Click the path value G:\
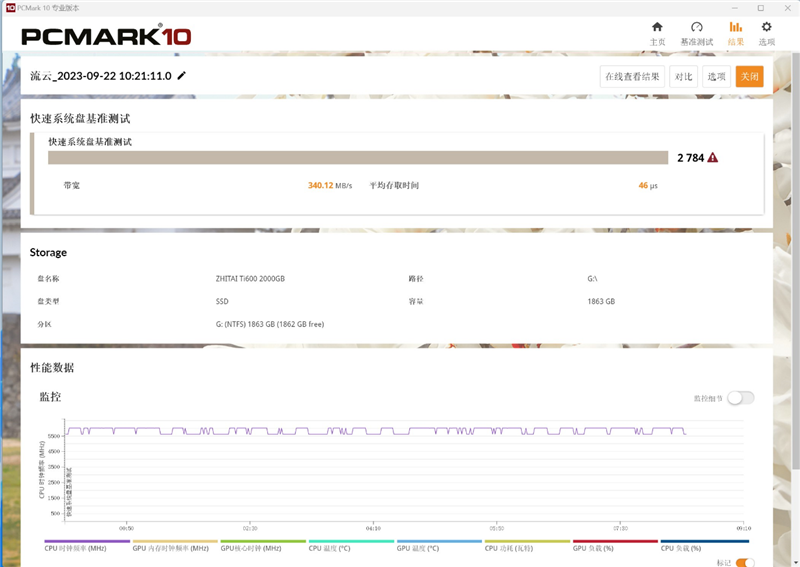The height and width of the screenshot is (567, 800). pyautogui.click(x=592, y=279)
